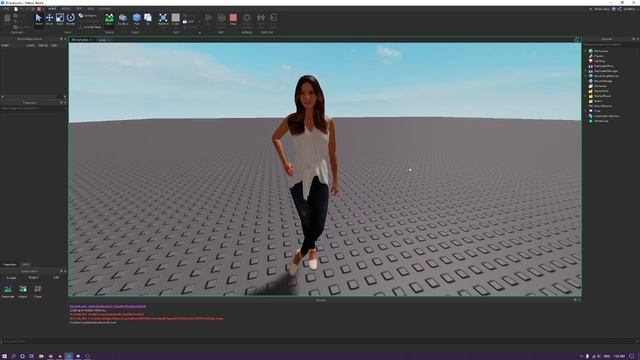This screenshot has height=360, width=640.
Task: Switch to the MODEL ribbon tab
Action: pyautogui.click(x=65, y=9)
